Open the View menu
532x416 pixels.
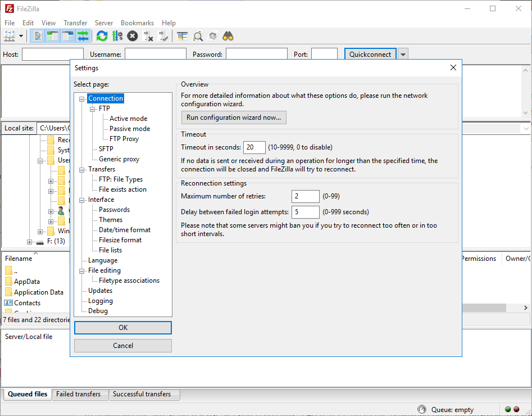click(x=48, y=22)
